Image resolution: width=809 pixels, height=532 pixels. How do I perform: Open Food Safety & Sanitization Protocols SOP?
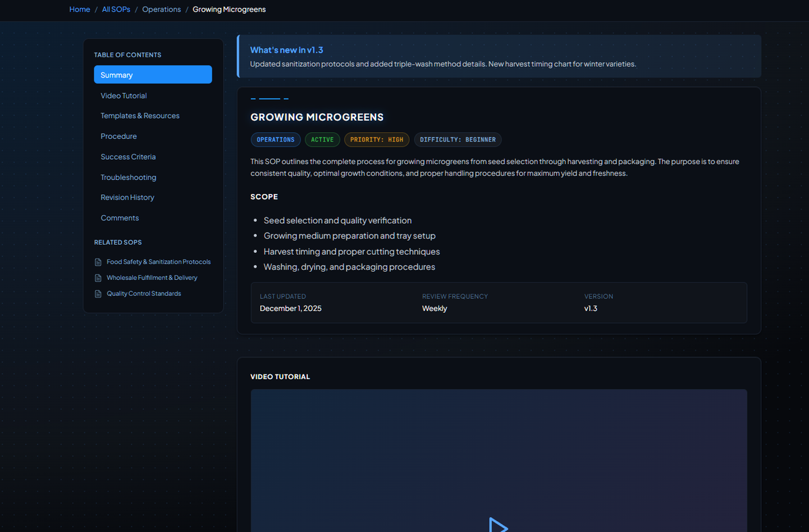click(x=158, y=262)
